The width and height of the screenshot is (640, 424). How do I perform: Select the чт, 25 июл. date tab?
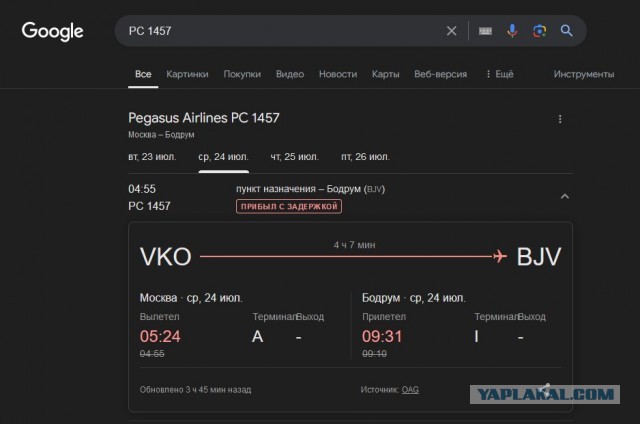(295, 157)
